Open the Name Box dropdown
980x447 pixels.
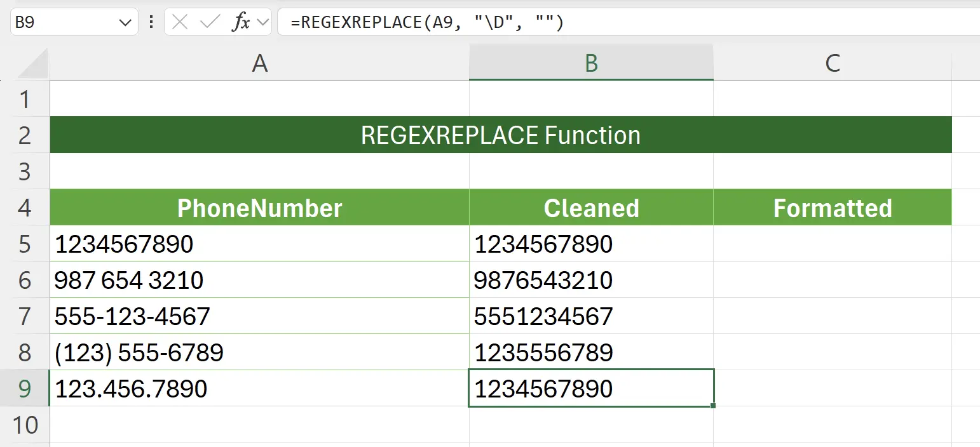pyautogui.click(x=125, y=21)
